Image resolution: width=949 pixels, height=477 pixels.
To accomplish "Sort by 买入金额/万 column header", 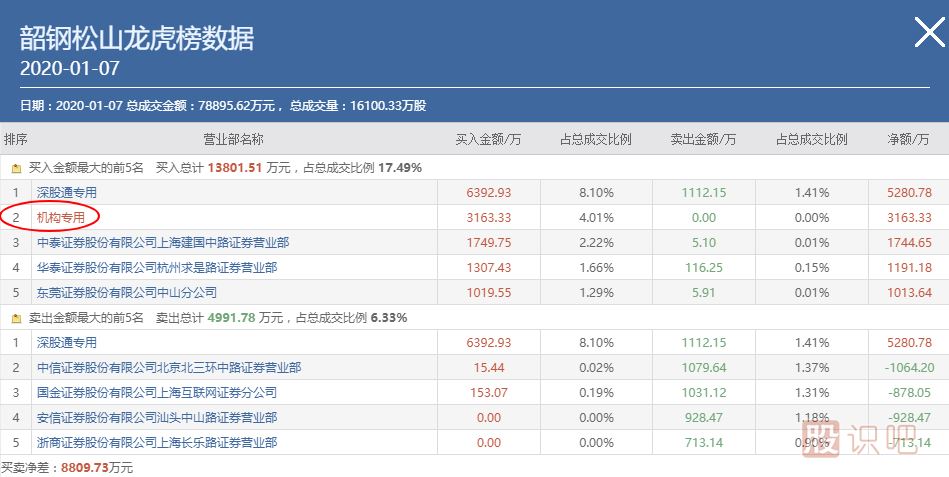I will tap(488, 139).
